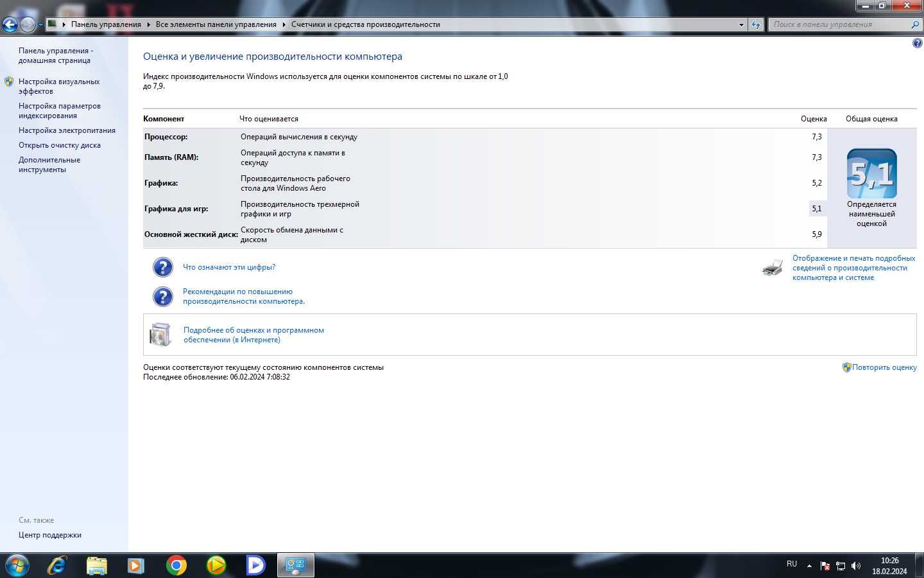Open the green play-button media app in taskbar
Viewport: 924px width, 578px height.
point(216,565)
